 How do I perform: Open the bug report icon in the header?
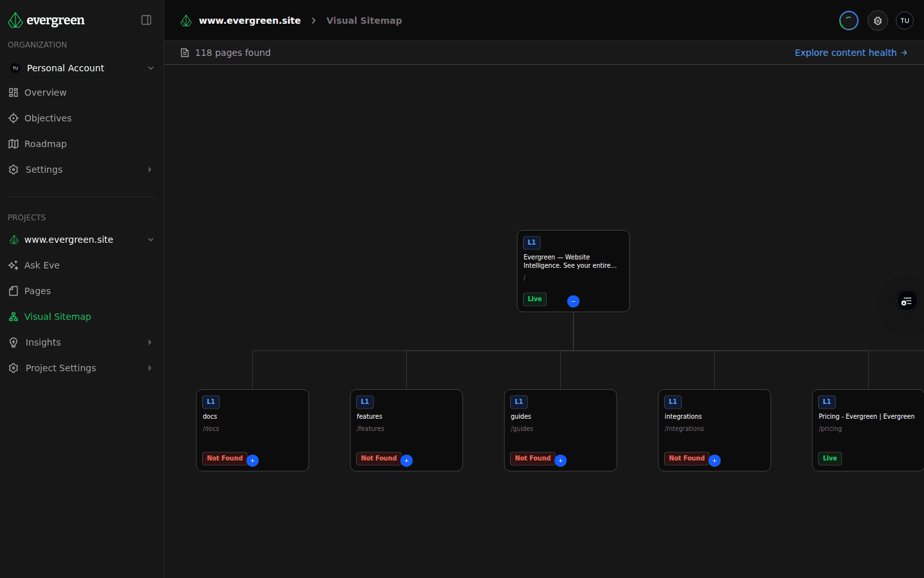pos(877,20)
